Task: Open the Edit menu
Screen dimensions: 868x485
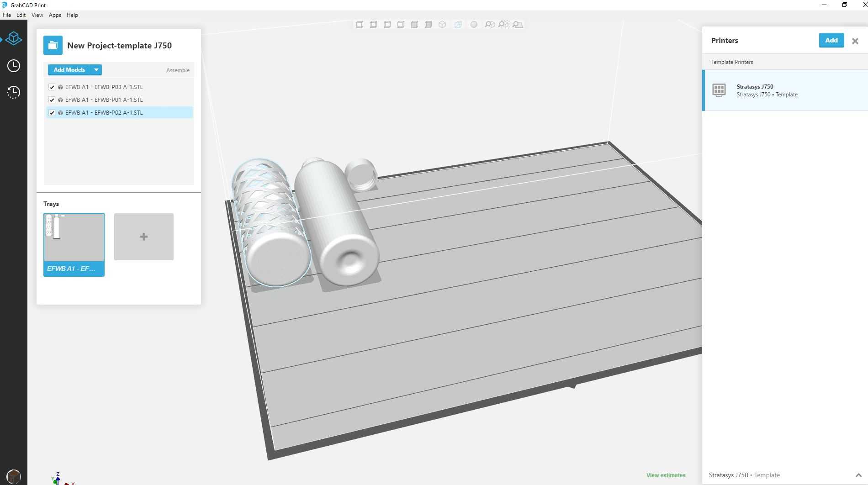Action: click(21, 15)
